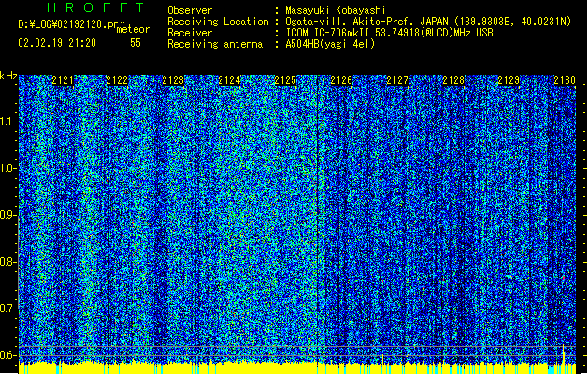Viewport: 588px width, 374px height.
Task: Click the 2130 time marker
Action: (x=565, y=80)
